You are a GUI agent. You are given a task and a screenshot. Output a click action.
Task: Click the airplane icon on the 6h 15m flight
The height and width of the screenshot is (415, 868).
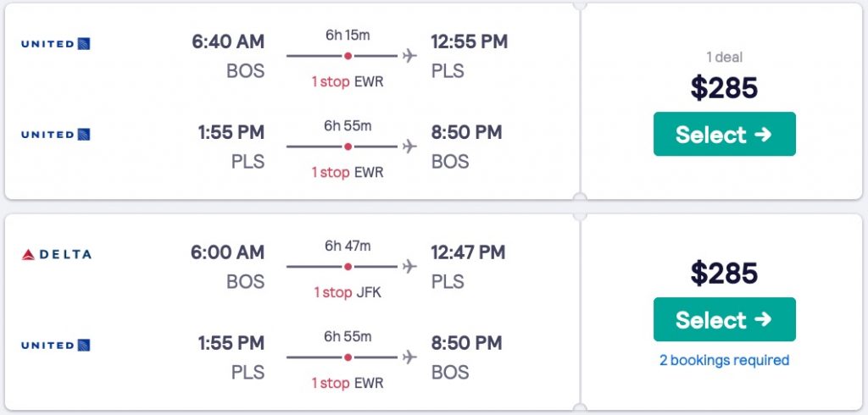tap(410, 56)
